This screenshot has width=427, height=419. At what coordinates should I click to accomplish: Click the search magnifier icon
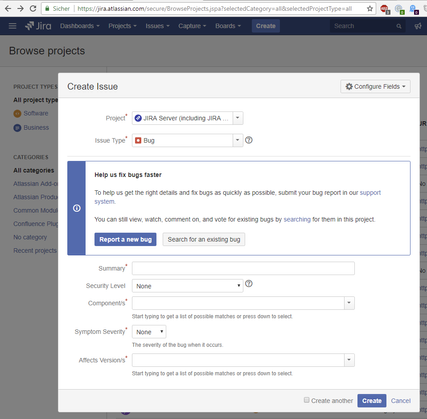(x=399, y=26)
